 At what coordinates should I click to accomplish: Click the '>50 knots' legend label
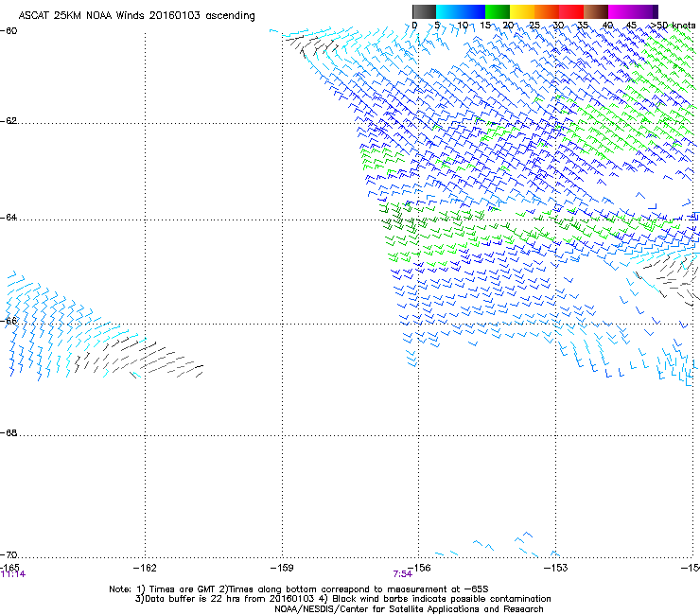(674, 26)
